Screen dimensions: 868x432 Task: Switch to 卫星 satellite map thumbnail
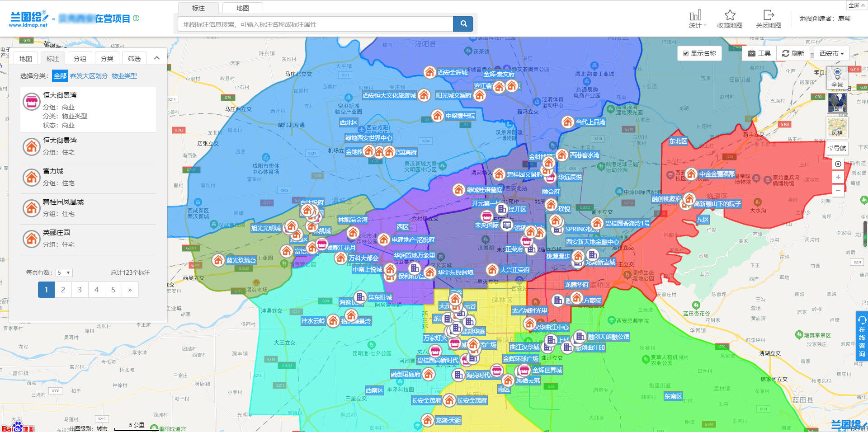click(x=837, y=103)
